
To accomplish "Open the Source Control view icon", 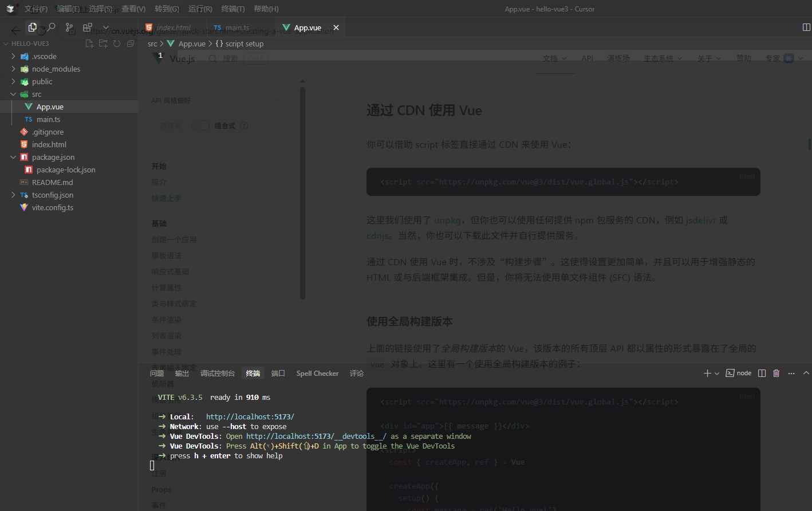I will (x=69, y=27).
